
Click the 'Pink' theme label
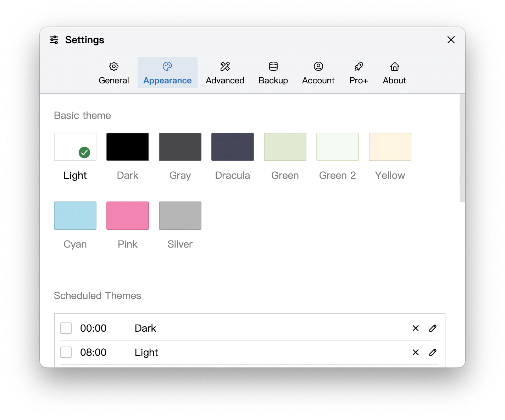(128, 244)
